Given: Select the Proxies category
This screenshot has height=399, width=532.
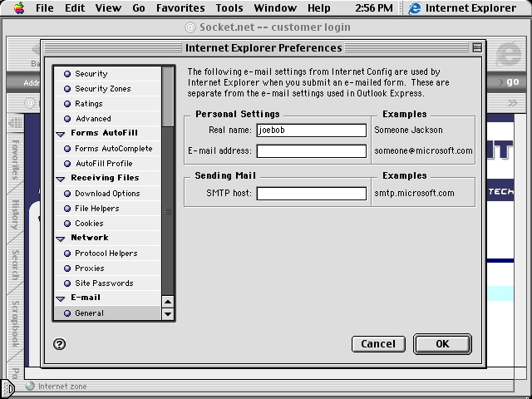Looking at the screenshot, I should click(x=107, y=268).
